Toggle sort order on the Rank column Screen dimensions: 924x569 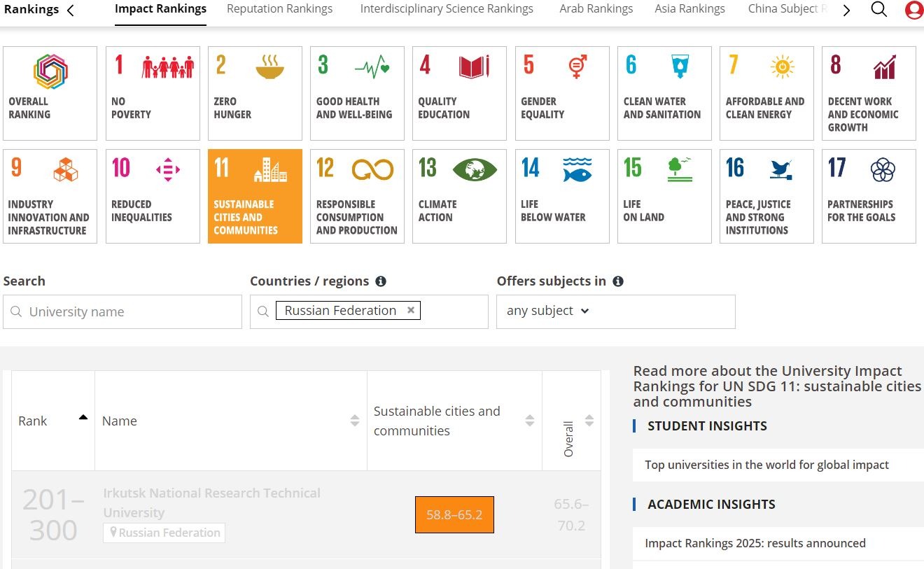pos(83,418)
